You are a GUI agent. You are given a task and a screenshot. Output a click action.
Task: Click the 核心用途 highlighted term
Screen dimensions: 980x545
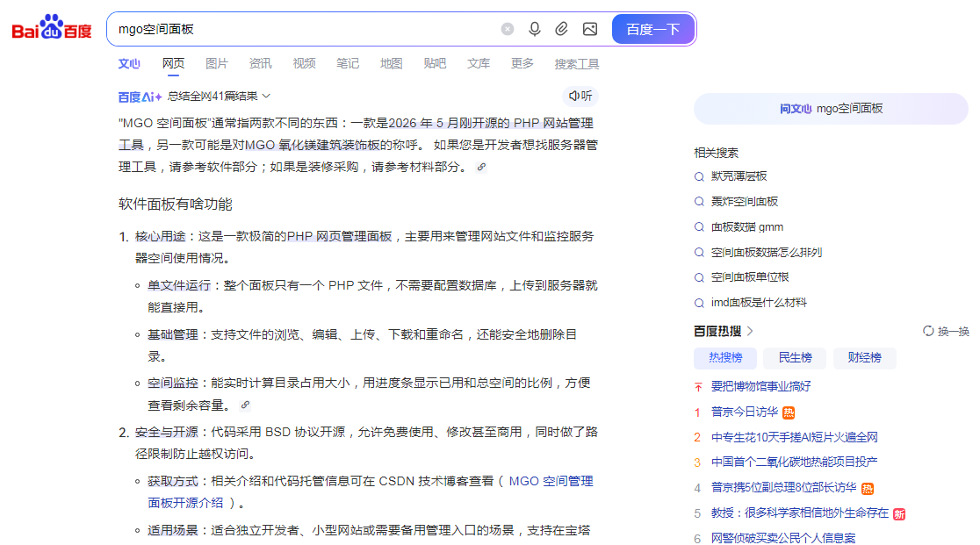tap(160, 237)
